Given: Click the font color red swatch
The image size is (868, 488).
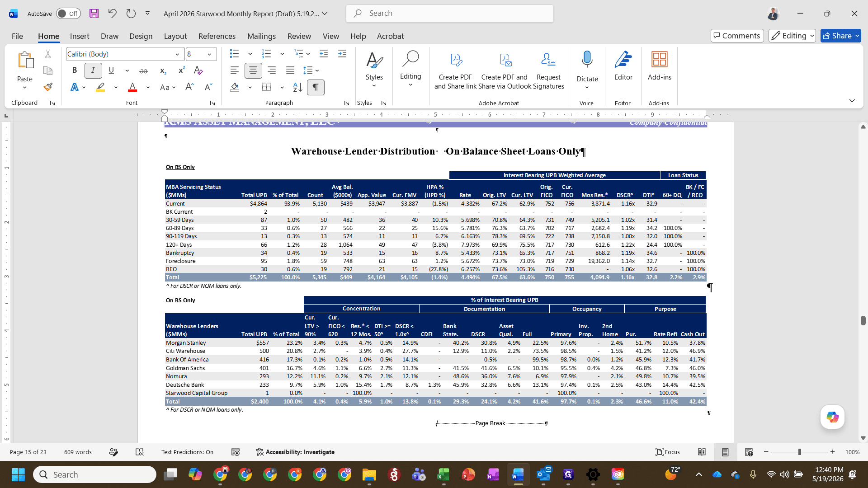Looking at the screenshot, I should [x=132, y=87].
